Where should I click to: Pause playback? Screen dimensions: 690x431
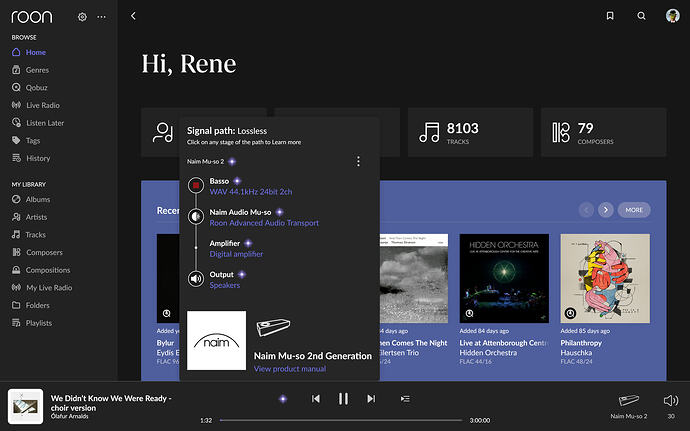[343, 399]
